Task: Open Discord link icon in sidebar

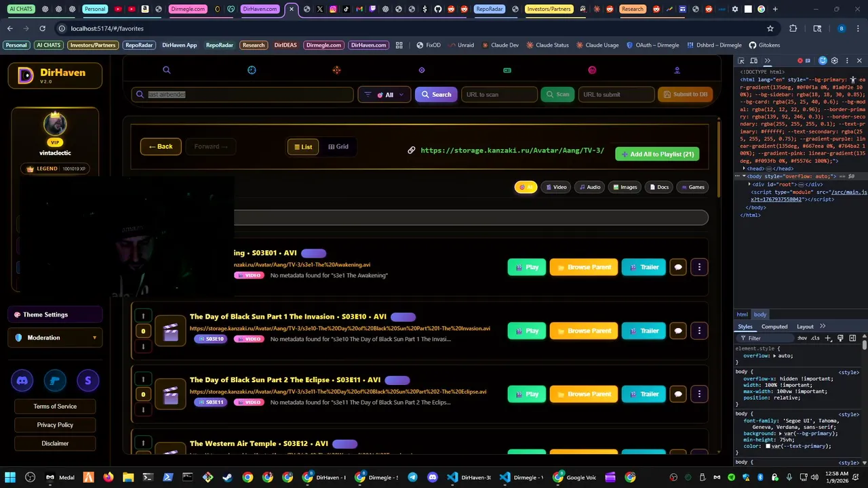Action: [22, 381]
